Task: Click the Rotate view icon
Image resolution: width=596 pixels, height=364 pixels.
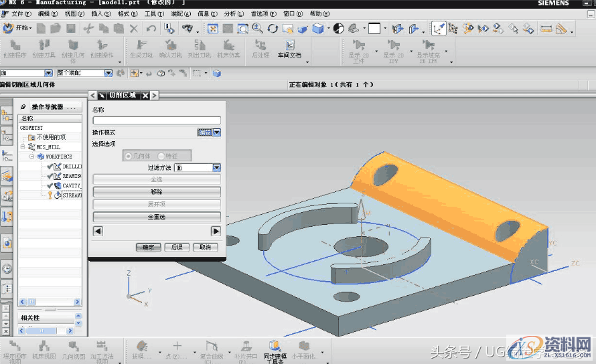Action: [273, 29]
